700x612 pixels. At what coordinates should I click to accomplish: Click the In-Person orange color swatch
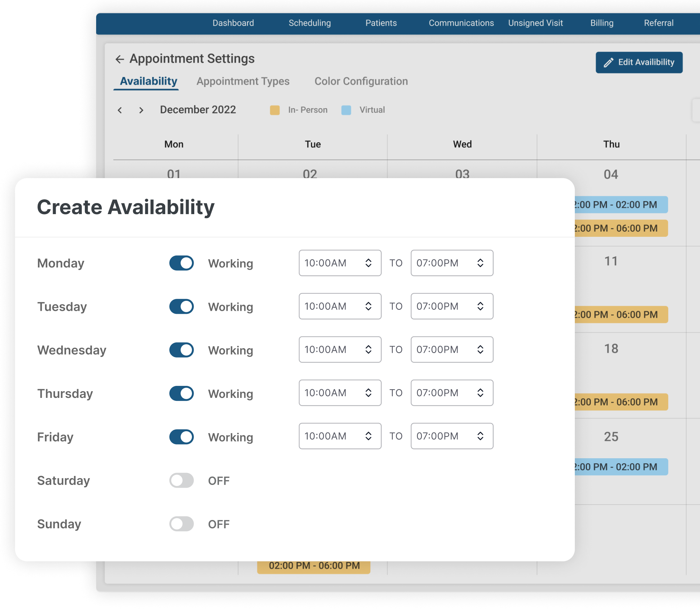click(275, 110)
